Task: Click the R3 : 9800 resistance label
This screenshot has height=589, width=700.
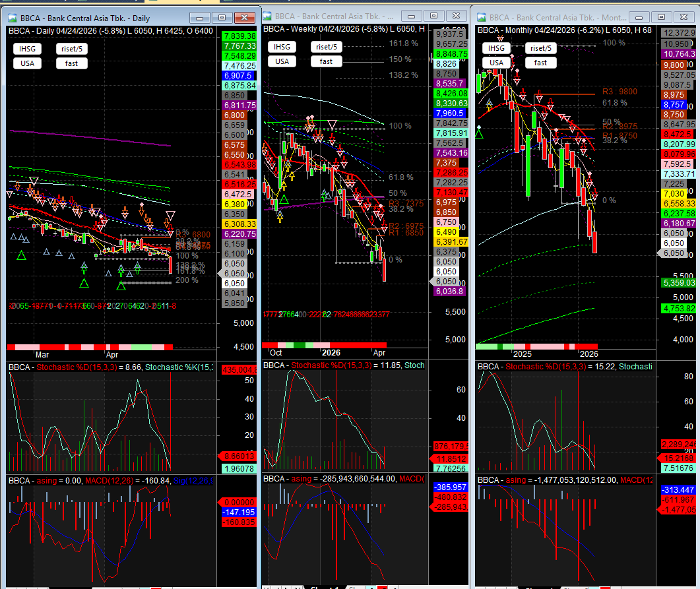Action: 620,92
